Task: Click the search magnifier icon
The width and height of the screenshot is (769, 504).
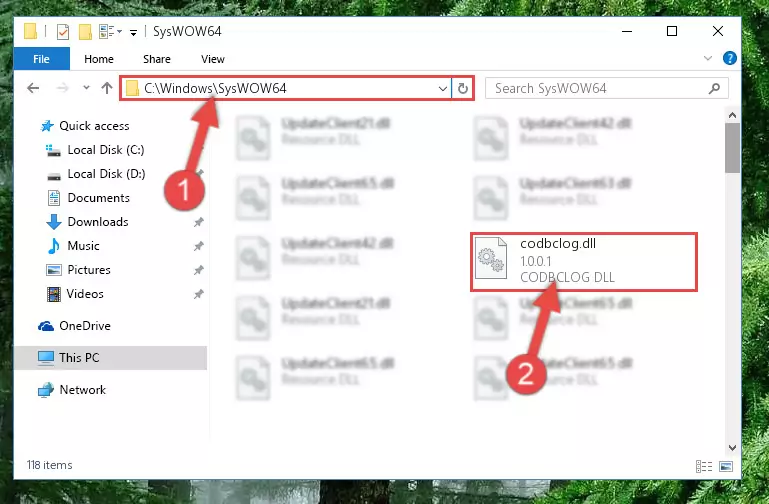Action: pos(714,88)
